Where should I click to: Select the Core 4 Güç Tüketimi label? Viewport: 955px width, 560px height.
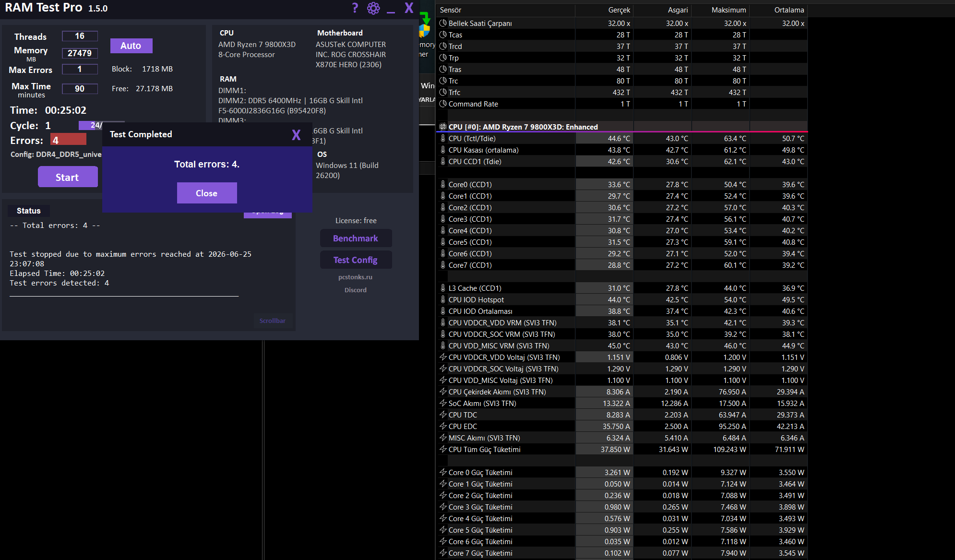480,518
